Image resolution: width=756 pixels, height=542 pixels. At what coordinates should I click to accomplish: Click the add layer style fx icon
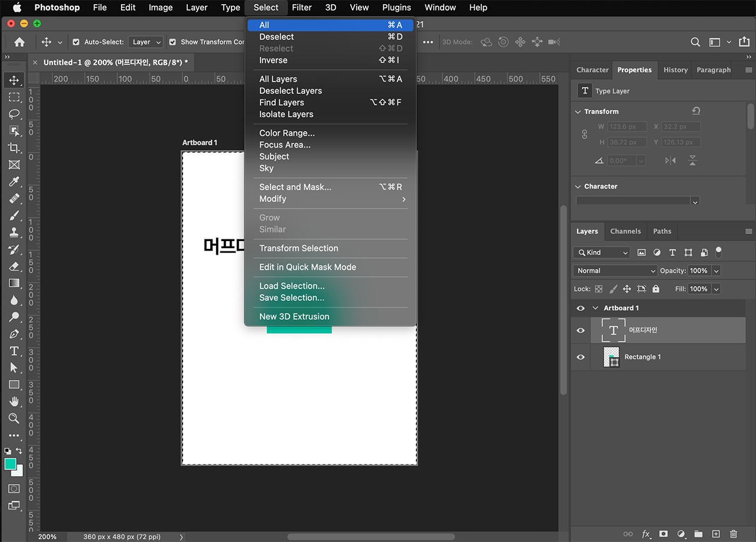click(x=646, y=534)
